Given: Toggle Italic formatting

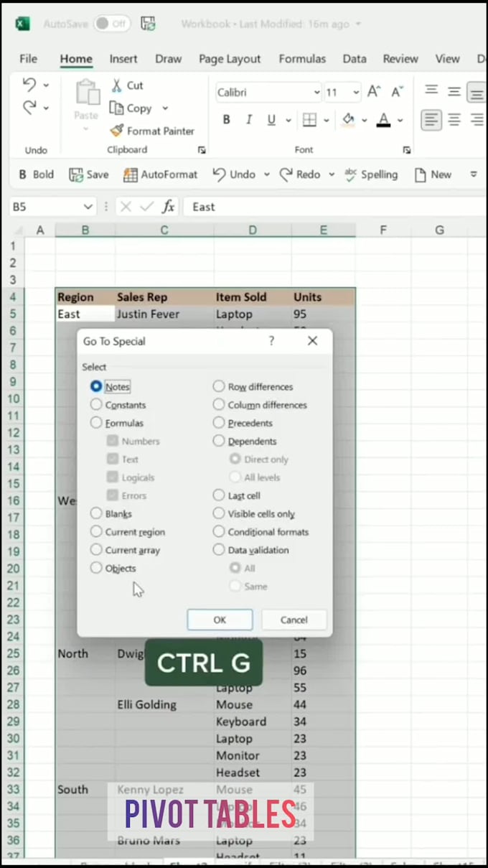Looking at the screenshot, I should coord(249,120).
